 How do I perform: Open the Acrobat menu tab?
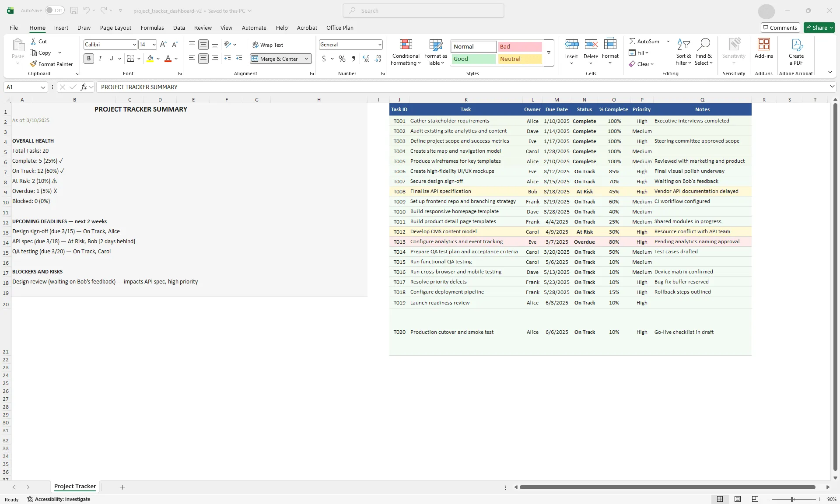[x=307, y=28]
